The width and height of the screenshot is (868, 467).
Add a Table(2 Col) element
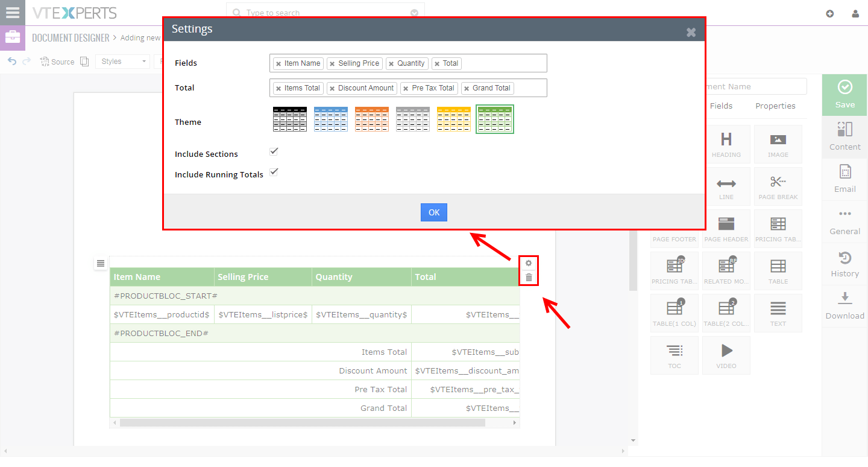[726, 313]
